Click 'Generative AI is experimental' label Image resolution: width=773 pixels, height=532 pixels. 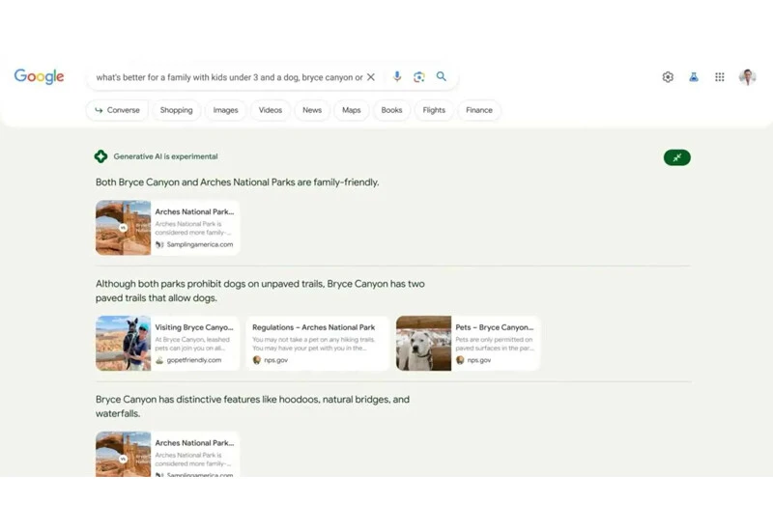(x=165, y=156)
